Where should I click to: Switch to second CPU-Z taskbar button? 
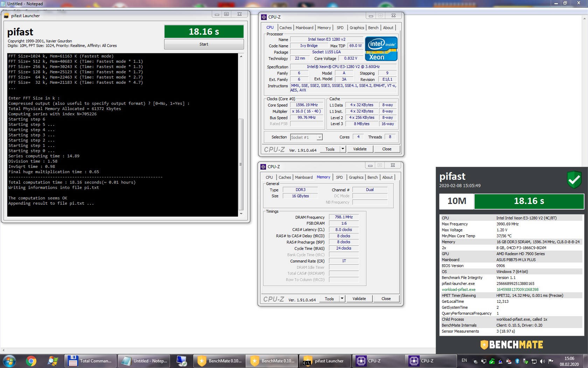430,361
